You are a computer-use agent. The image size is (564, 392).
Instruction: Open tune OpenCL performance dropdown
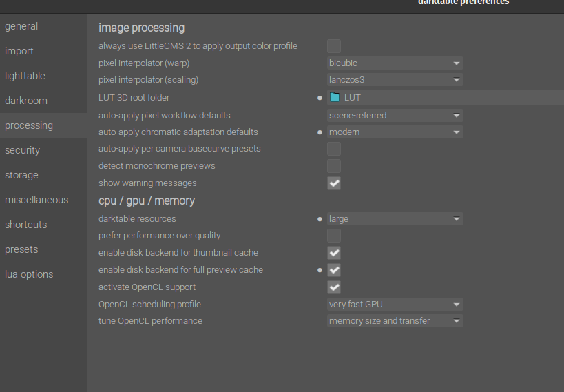tap(395, 320)
